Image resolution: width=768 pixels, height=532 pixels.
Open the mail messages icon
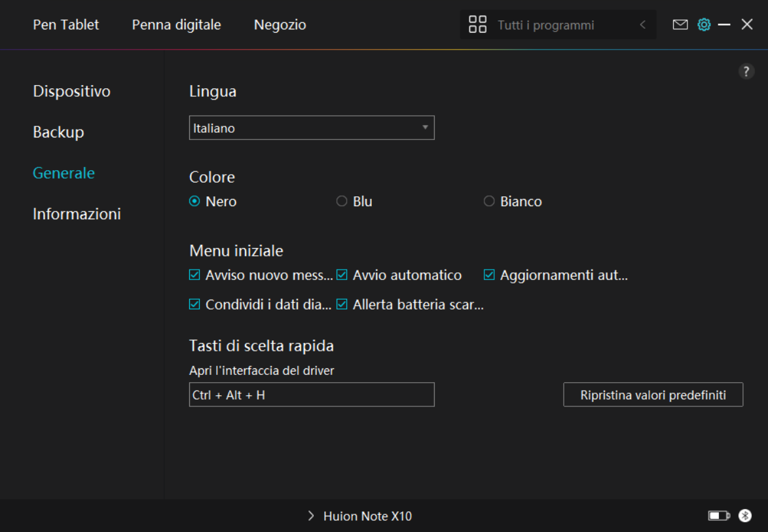(680, 25)
